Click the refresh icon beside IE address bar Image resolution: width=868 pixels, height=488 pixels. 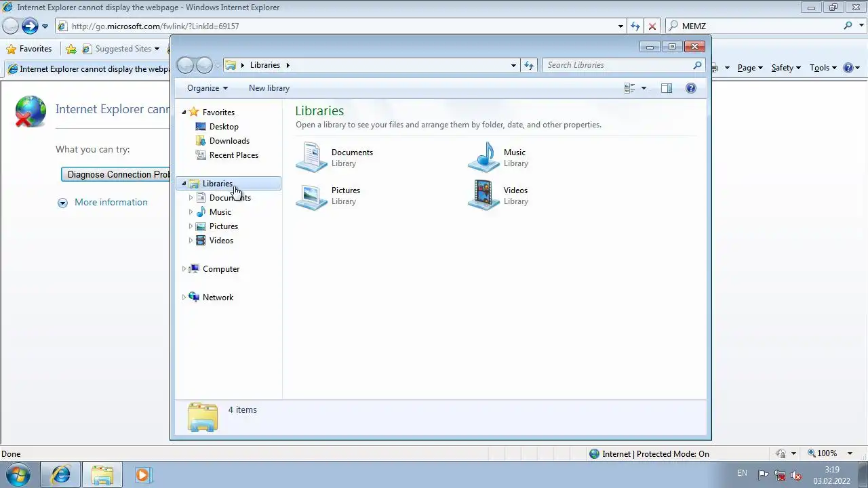pos(635,26)
